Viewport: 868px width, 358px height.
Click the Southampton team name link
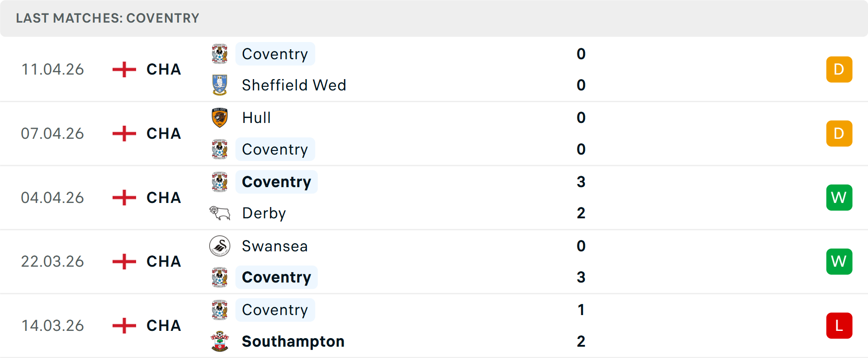292,341
